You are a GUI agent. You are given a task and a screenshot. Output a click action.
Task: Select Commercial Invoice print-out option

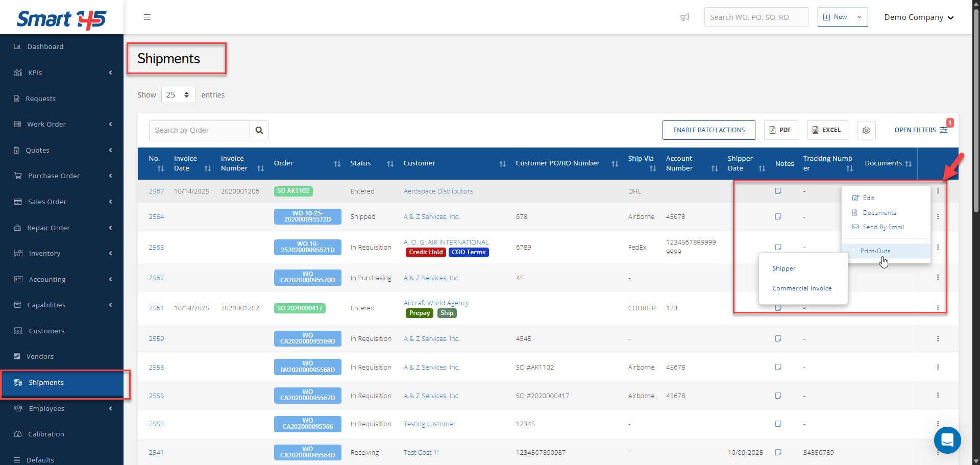(x=802, y=288)
